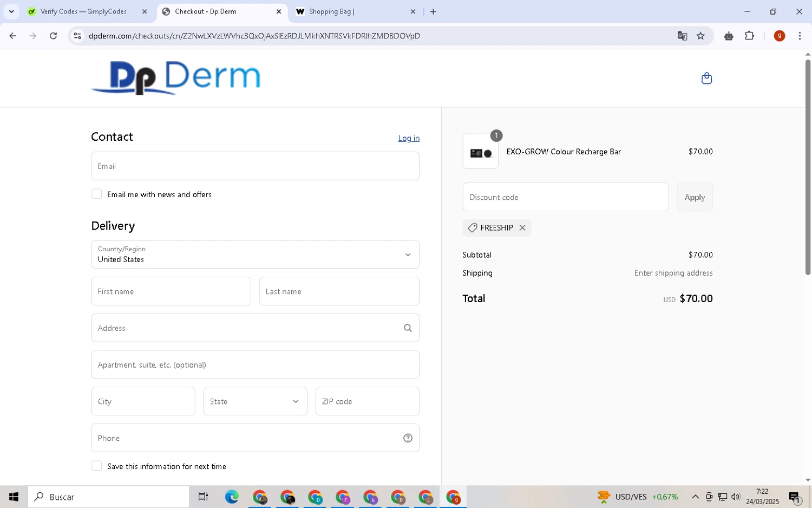812x508 pixels.
Task: Click the page vertical scrollbar
Action: 808,166
